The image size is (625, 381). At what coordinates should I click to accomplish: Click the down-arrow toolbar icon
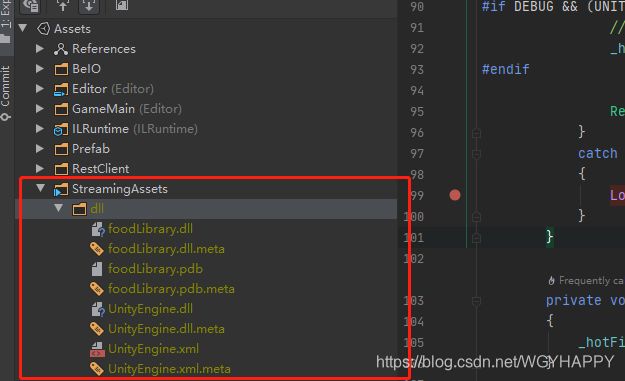point(88,6)
